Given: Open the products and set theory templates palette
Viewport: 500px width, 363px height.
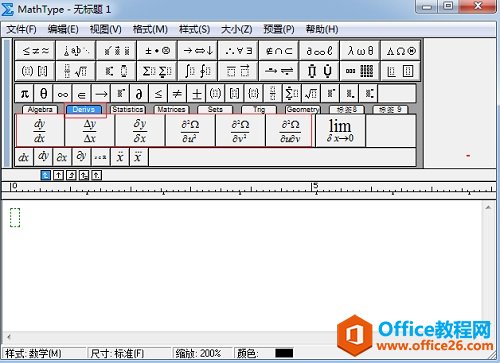Looking at the screenshot, I should (x=320, y=71).
